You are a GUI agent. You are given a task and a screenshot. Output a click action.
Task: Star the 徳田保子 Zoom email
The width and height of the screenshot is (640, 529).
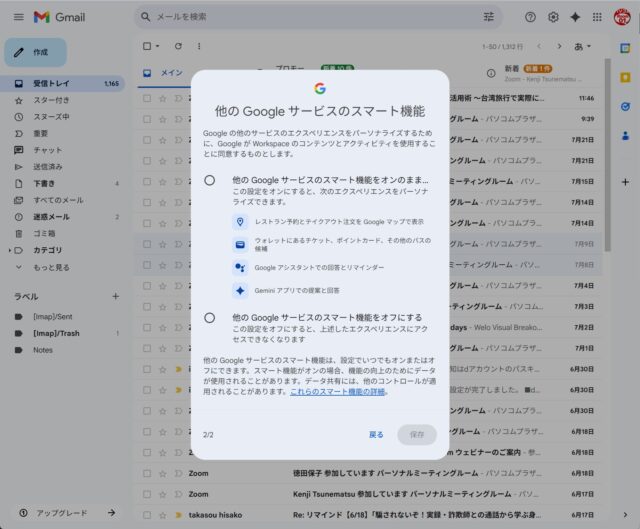click(162, 473)
